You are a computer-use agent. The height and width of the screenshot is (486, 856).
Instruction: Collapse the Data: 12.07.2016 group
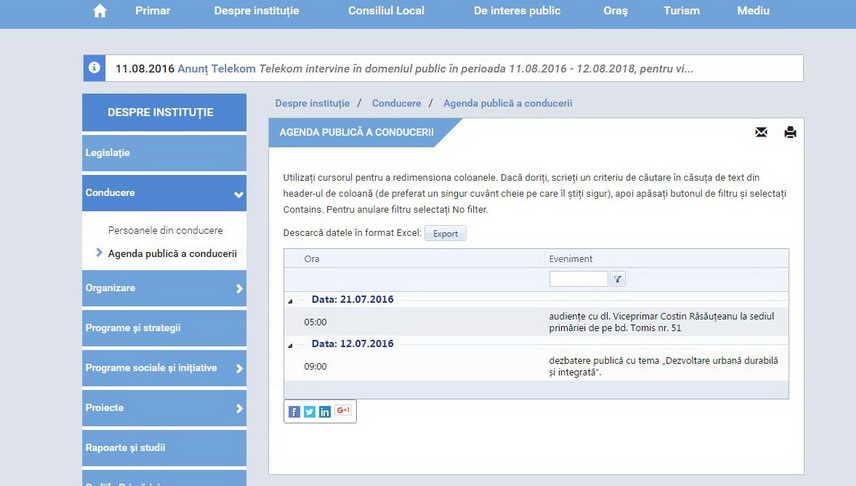pyautogui.click(x=291, y=345)
